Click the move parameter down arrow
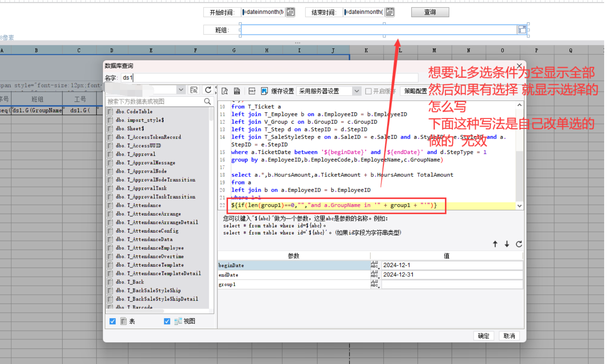The image size is (612, 364). tap(507, 244)
